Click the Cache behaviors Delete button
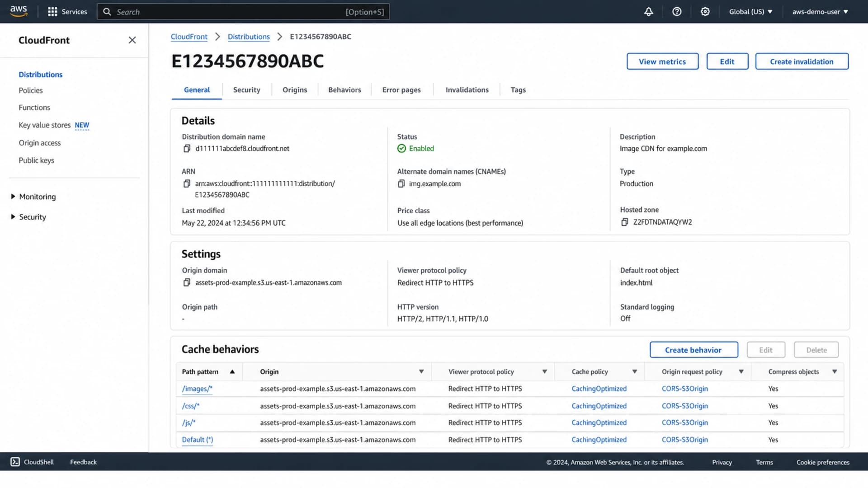The image size is (868, 488). pyautogui.click(x=816, y=350)
